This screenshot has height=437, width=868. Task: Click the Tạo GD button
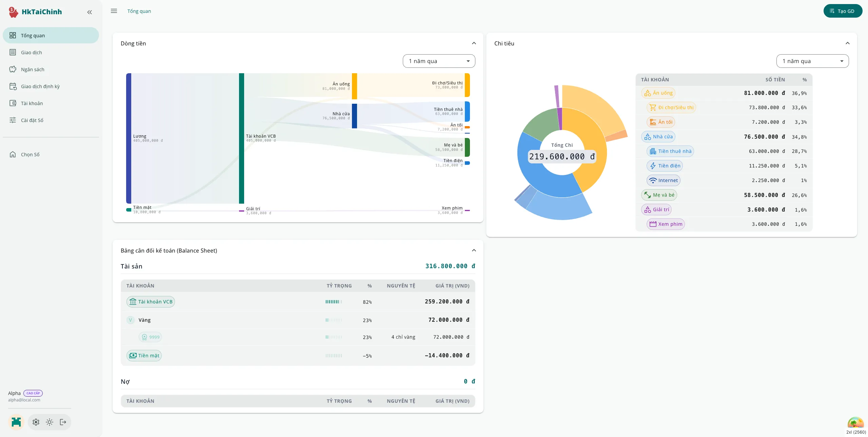coord(843,11)
